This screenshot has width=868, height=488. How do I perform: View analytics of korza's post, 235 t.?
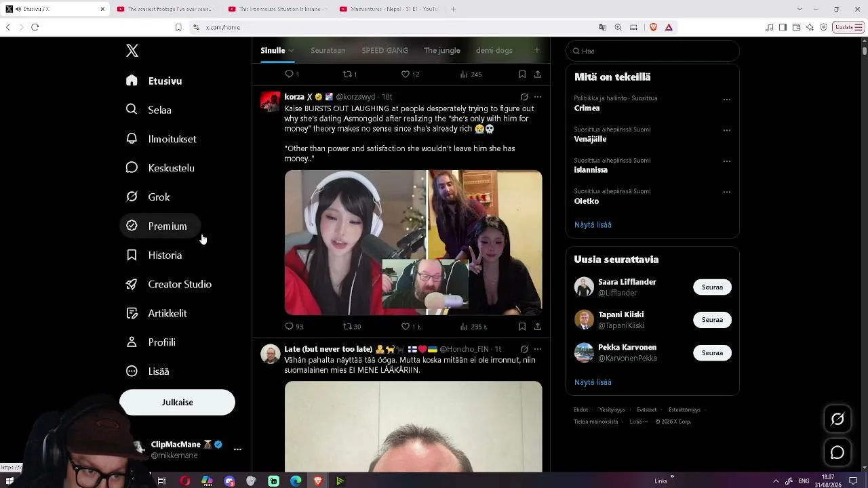pos(473,327)
